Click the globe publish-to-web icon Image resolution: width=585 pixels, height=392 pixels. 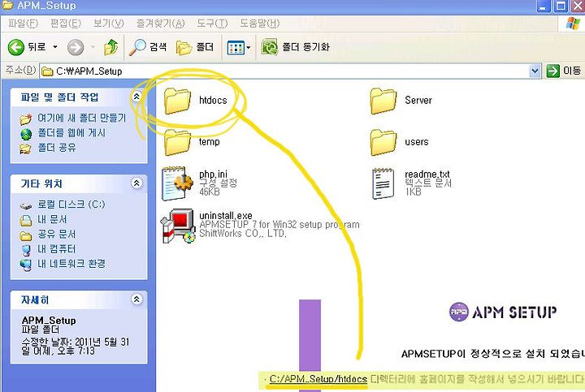pyautogui.click(x=26, y=134)
